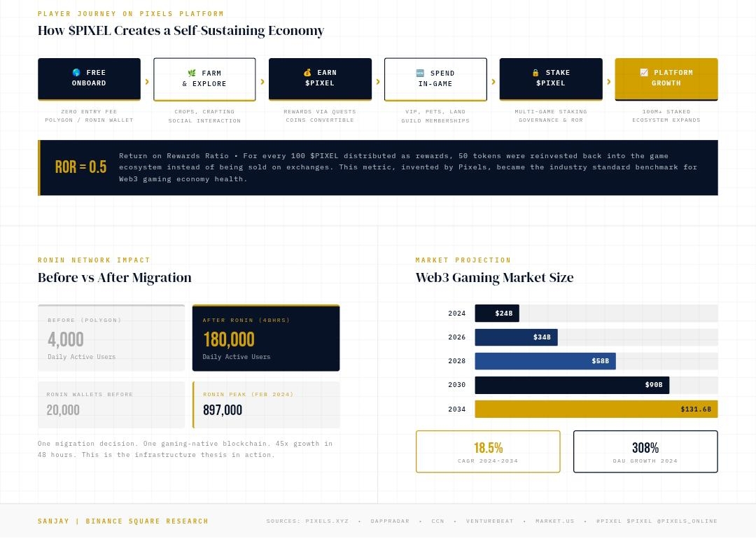Click 'Rewards via Quests' caption text
The height and width of the screenshot is (548, 756).
[x=320, y=112]
